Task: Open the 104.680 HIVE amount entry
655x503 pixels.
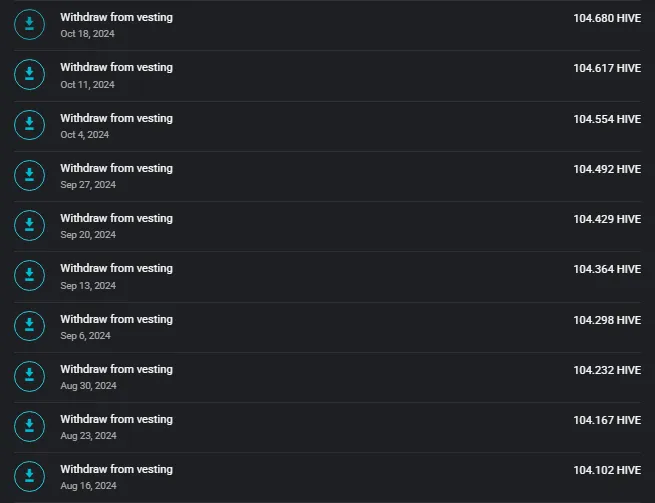Action: click(x=607, y=18)
